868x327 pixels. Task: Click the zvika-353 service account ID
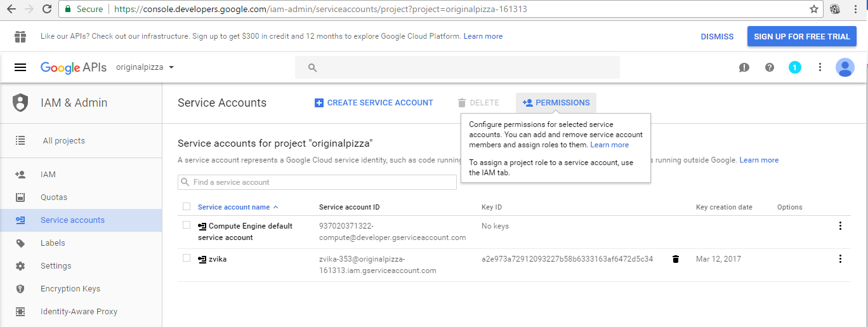378,265
